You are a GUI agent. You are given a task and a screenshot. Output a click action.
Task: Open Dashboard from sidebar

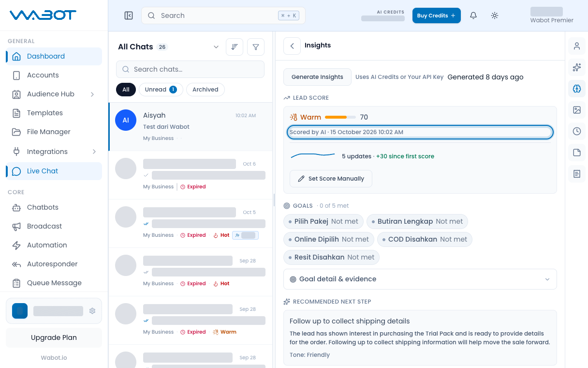(x=54, y=56)
